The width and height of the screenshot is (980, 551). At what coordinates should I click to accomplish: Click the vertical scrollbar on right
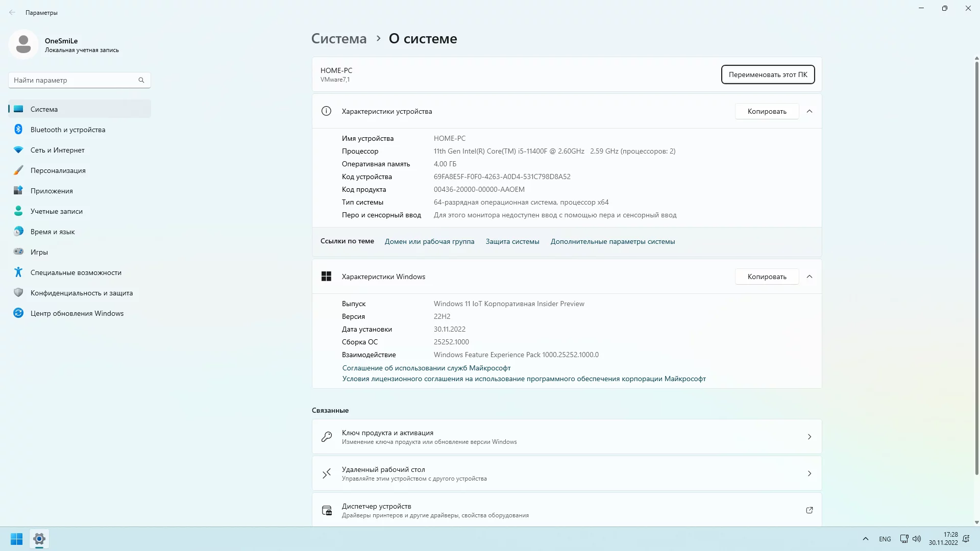(976, 265)
